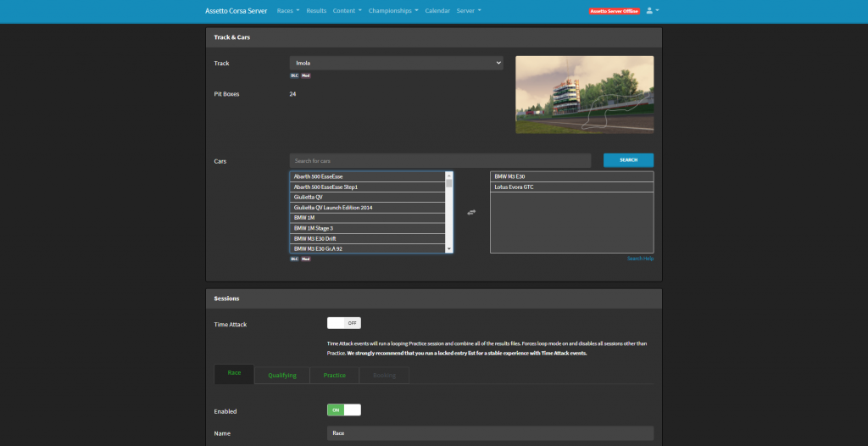Screen dimensions: 868x446
Task: Click the Pit Boxes value 24
Action: 292,94
